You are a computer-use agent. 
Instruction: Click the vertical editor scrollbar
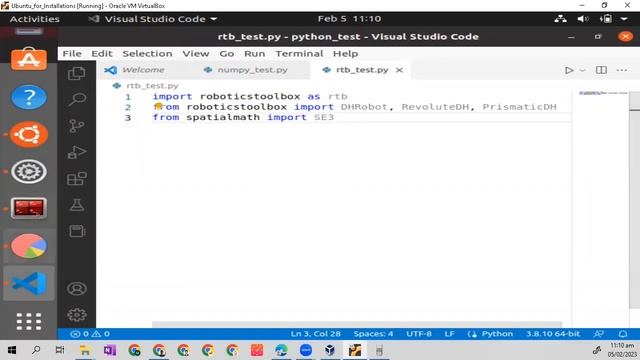[634, 200]
